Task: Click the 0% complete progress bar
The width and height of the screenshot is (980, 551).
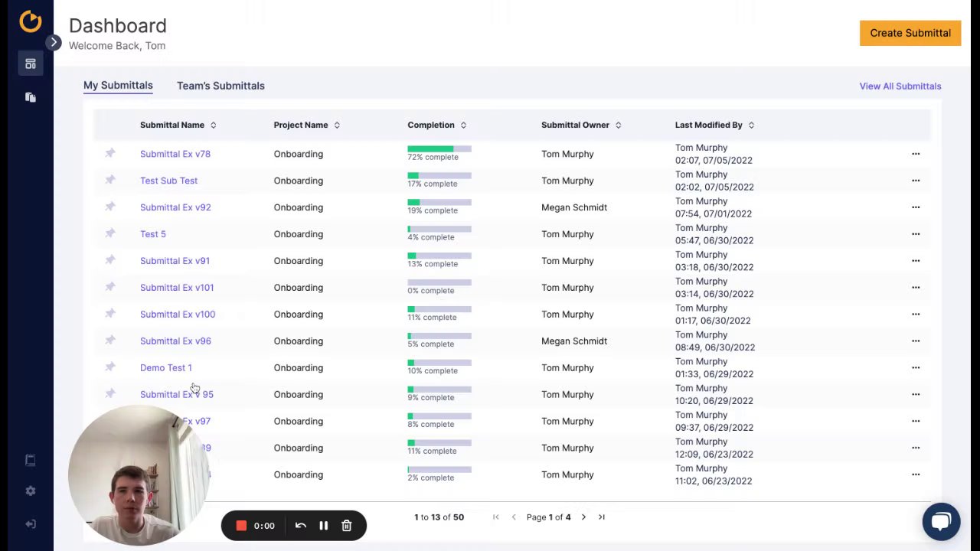Action: [x=439, y=282]
